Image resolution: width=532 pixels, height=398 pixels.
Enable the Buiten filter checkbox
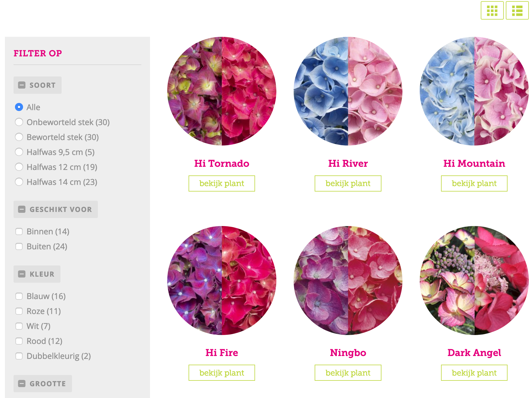(19, 246)
